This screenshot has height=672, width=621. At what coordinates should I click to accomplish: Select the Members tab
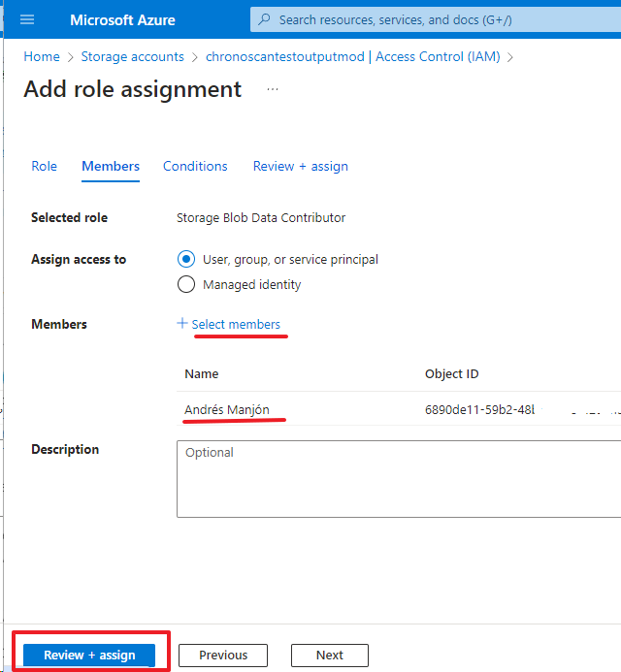point(111,166)
